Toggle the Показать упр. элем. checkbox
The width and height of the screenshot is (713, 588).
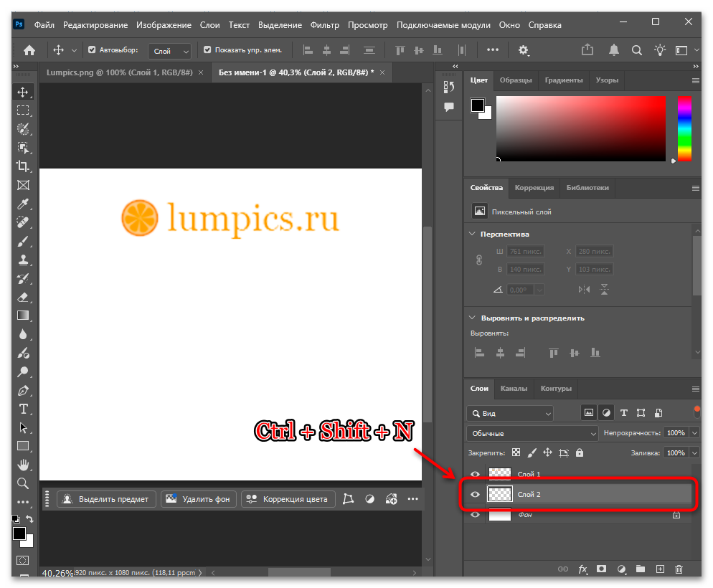pyautogui.click(x=207, y=49)
